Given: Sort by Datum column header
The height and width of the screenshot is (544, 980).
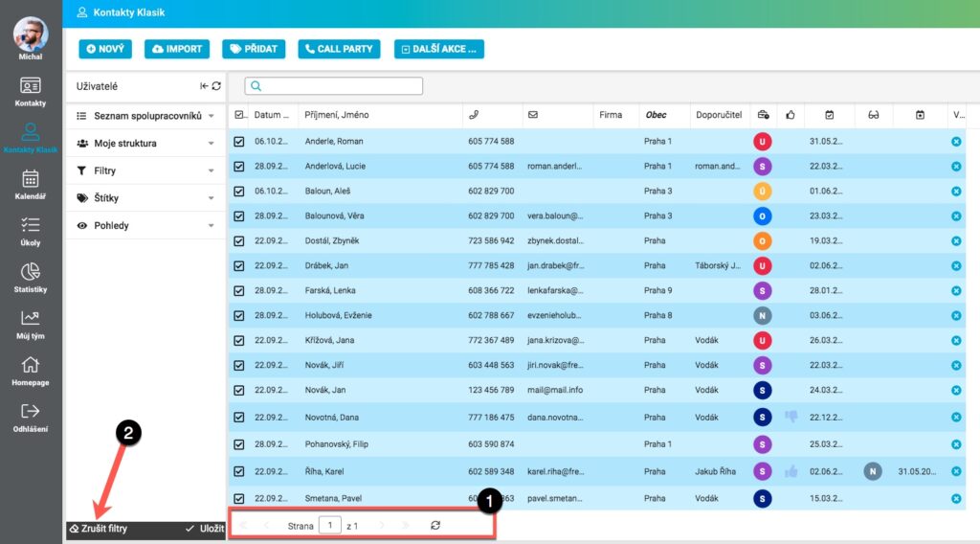Looking at the screenshot, I should (x=271, y=115).
